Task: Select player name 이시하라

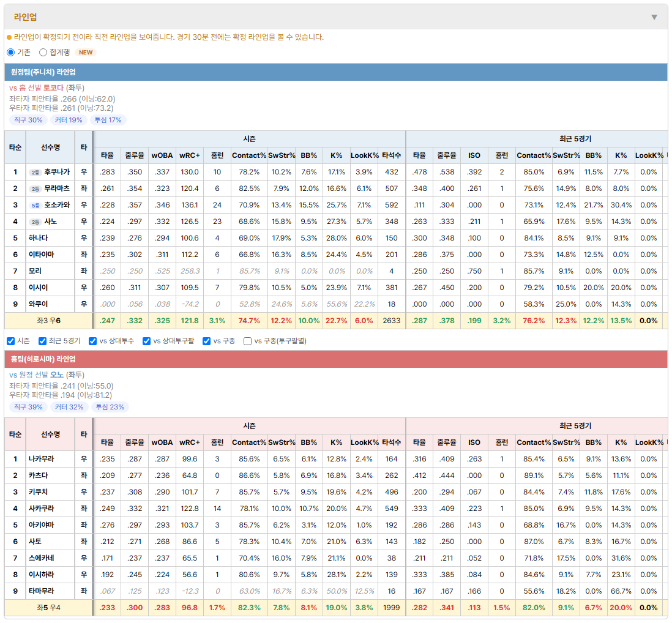Action: pyautogui.click(x=41, y=575)
